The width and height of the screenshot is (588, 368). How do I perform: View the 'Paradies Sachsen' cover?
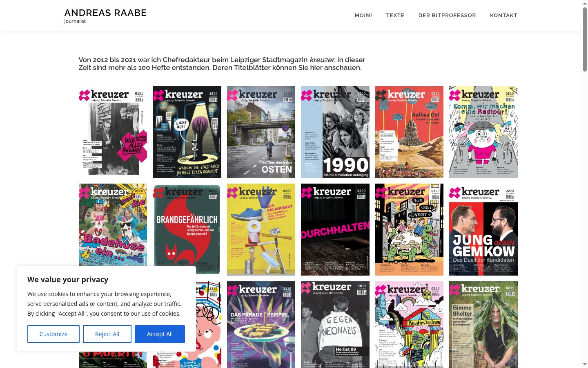coord(409,325)
